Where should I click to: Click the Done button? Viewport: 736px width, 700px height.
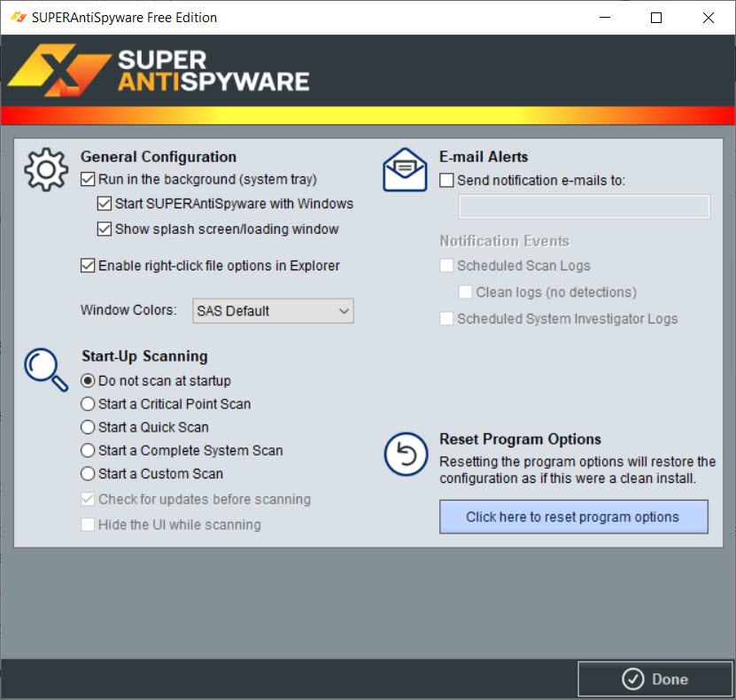(655, 679)
